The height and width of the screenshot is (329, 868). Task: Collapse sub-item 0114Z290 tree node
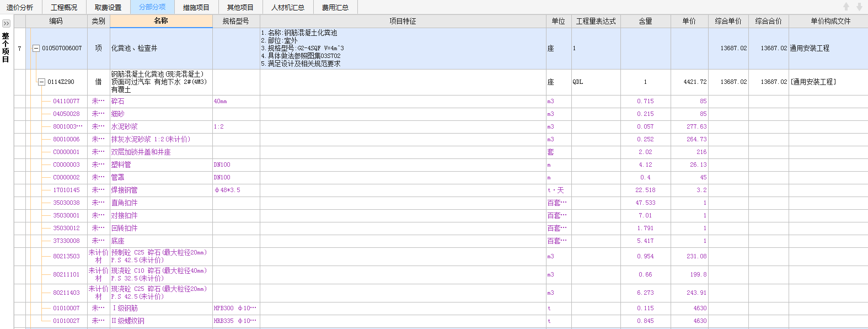41,82
